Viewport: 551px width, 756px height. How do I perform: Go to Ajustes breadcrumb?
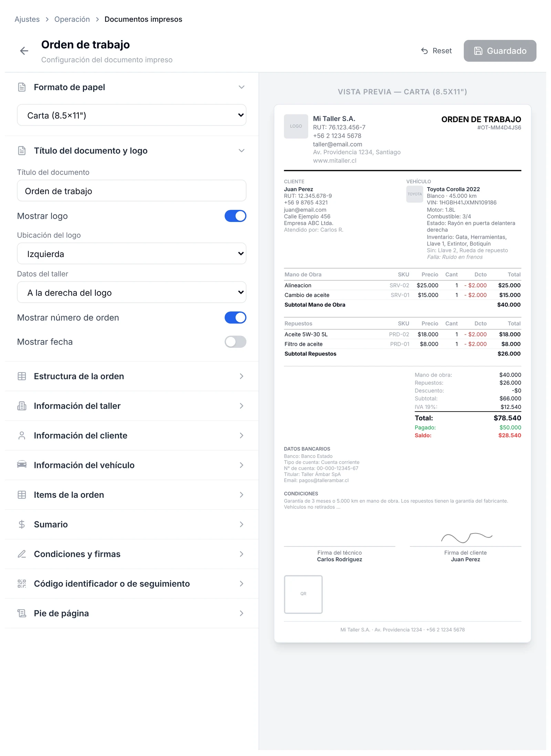tap(27, 19)
